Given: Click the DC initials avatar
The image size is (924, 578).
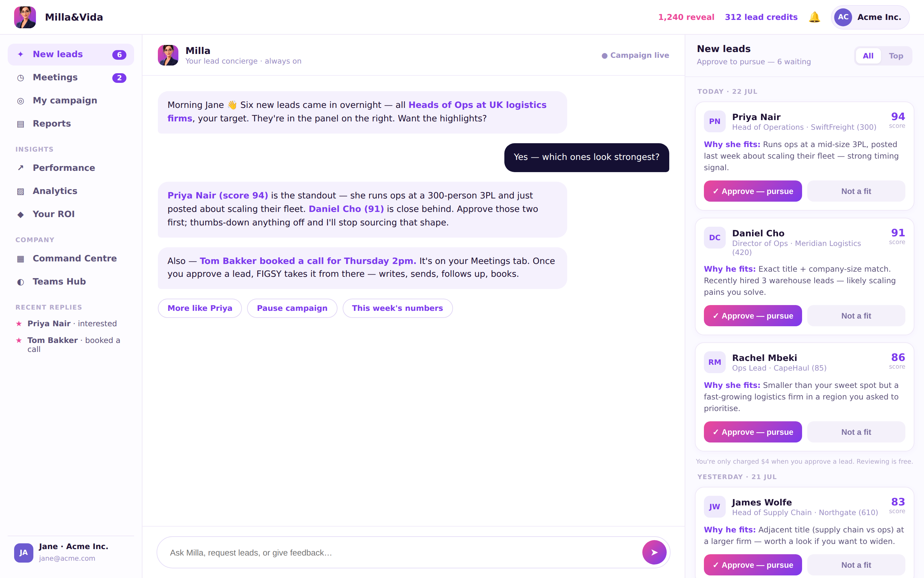Looking at the screenshot, I should [x=714, y=237].
